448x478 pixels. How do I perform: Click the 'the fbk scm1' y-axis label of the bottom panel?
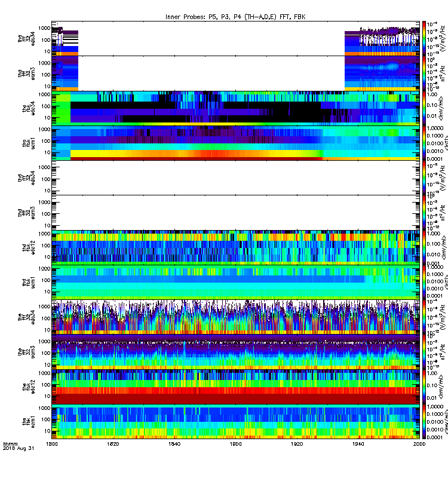click(28, 422)
